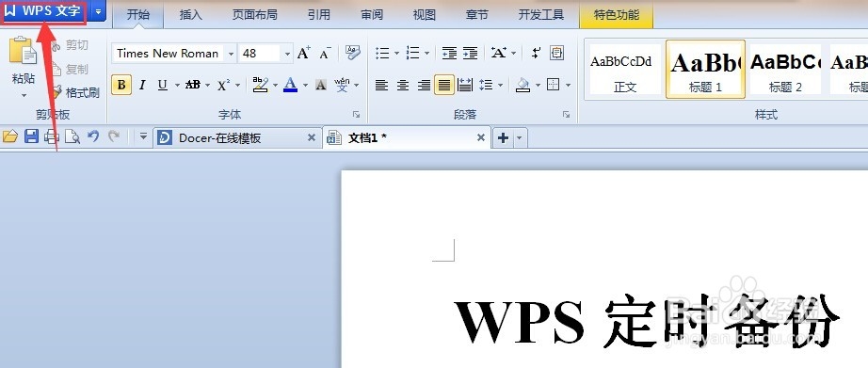Apply the 标题 1 style
This screenshot has height=368, width=868.
coord(705,69)
